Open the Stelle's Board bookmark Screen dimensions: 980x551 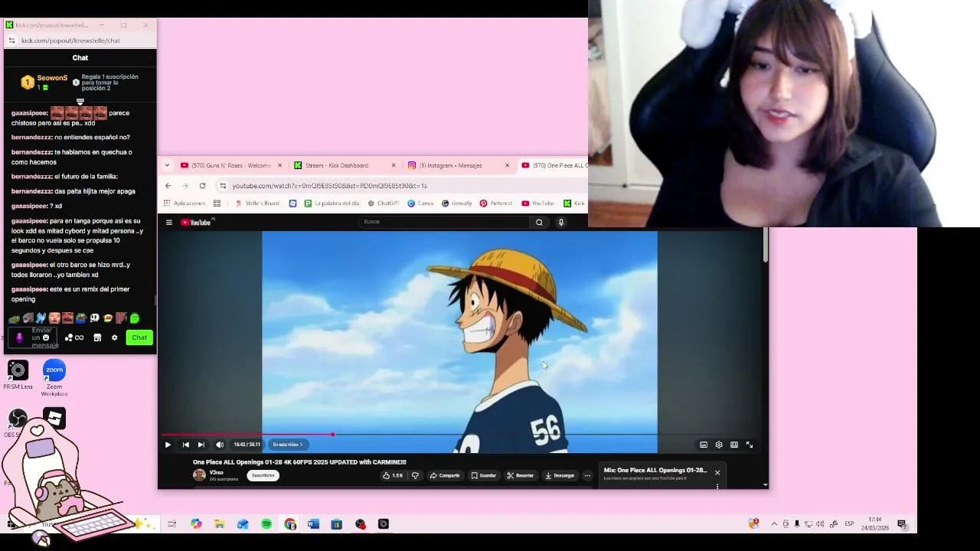tap(257, 204)
